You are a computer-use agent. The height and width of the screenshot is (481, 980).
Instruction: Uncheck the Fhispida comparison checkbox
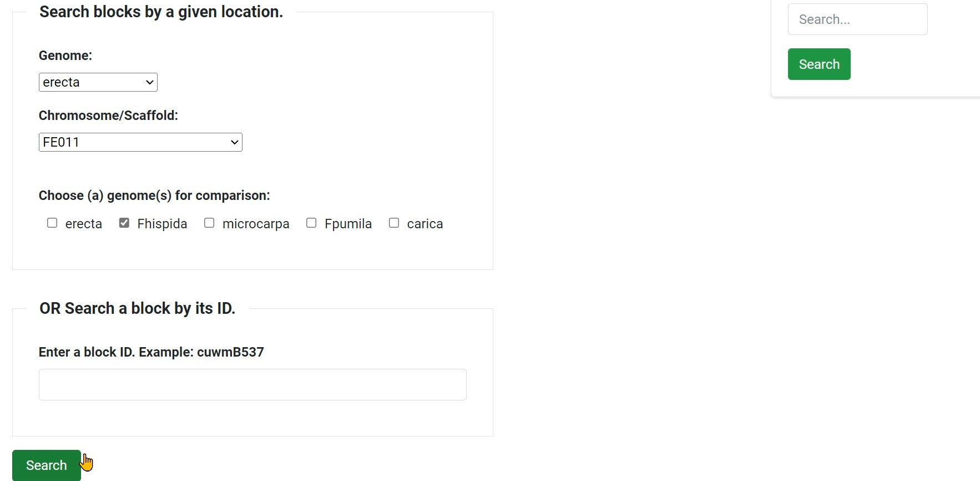(x=124, y=223)
